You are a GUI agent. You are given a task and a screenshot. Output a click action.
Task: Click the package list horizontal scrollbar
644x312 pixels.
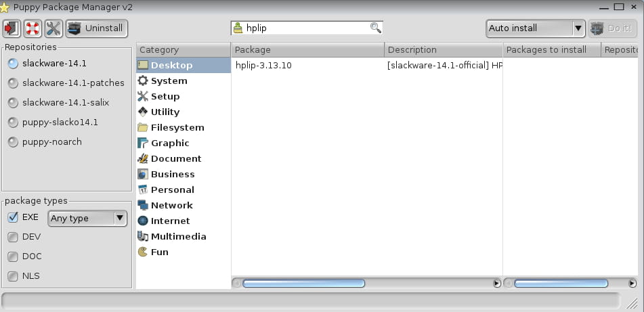tap(303, 284)
